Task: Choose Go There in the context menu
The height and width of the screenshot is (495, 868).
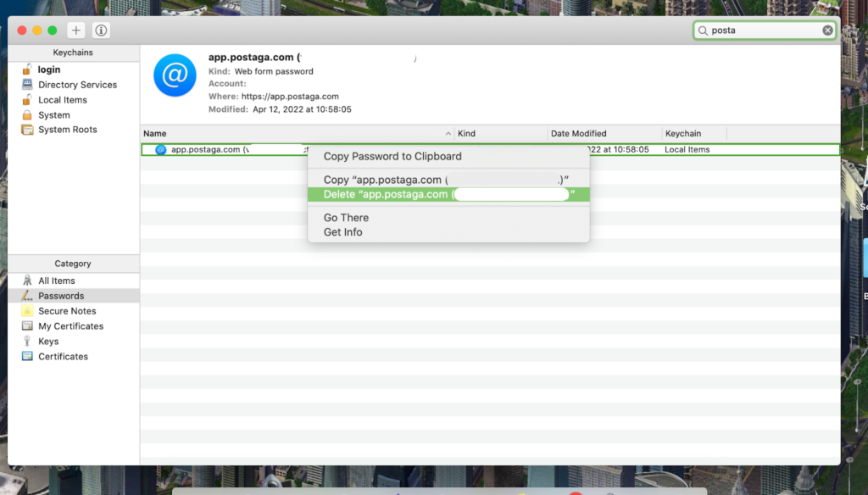Action: tap(346, 218)
